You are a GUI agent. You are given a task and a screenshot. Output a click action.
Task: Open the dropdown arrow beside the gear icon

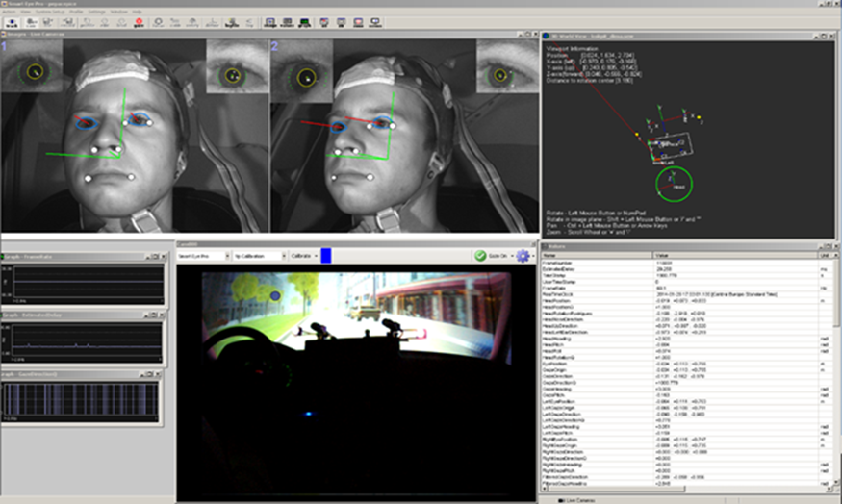click(534, 257)
